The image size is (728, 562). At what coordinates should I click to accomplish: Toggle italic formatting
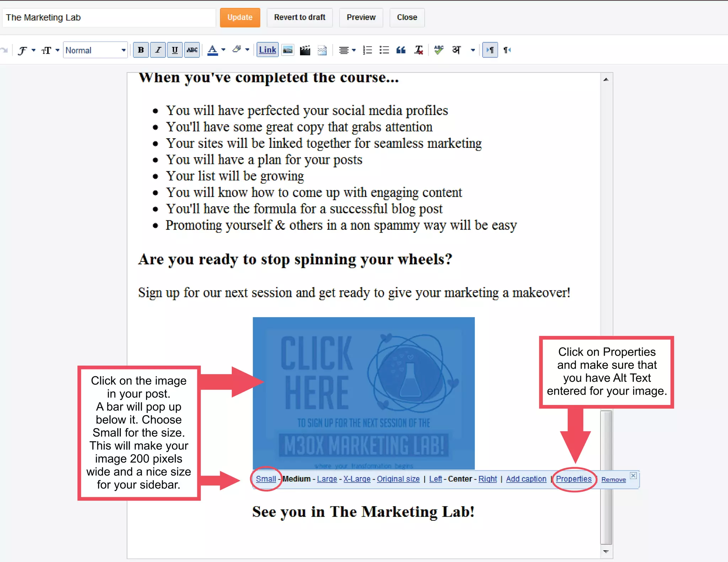pyautogui.click(x=158, y=50)
